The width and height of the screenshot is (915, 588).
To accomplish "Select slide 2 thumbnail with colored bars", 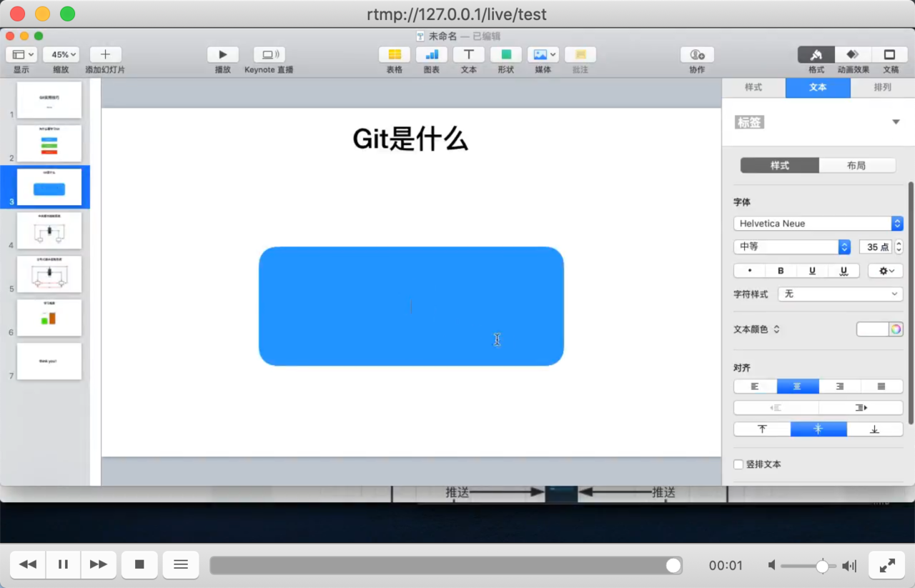I will click(x=49, y=144).
